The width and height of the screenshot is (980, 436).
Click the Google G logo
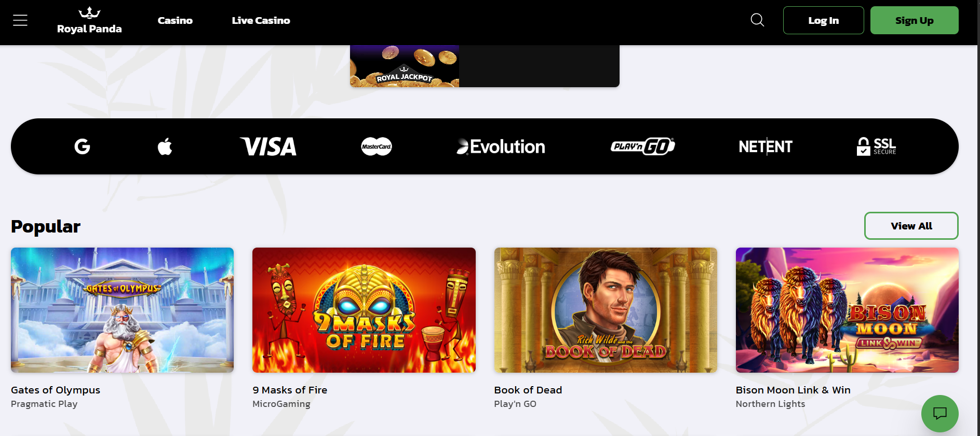click(82, 146)
